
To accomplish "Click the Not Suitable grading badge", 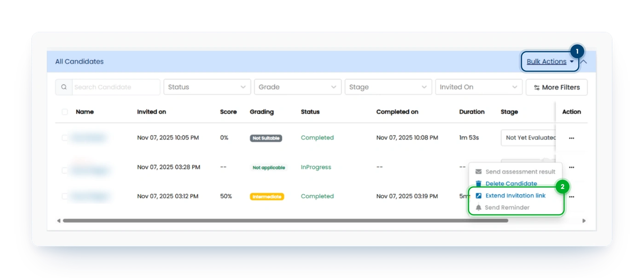I will click(x=266, y=138).
